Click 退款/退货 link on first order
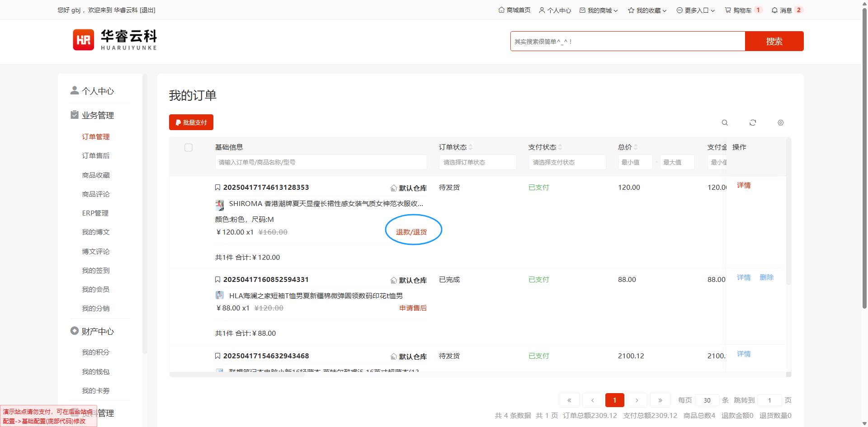Image resolution: width=868 pixels, height=427 pixels. pyautogui.click(x=411, y=232)
